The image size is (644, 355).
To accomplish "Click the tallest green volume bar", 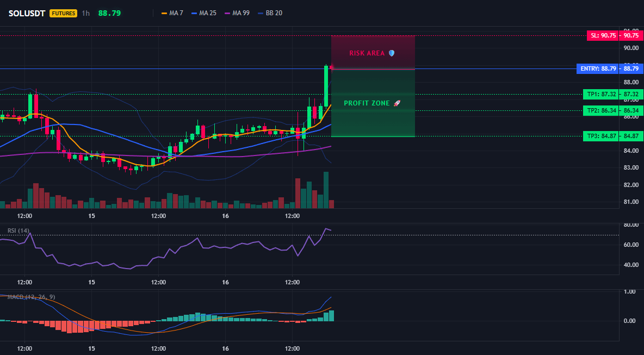I will click(x=326, y=190).
